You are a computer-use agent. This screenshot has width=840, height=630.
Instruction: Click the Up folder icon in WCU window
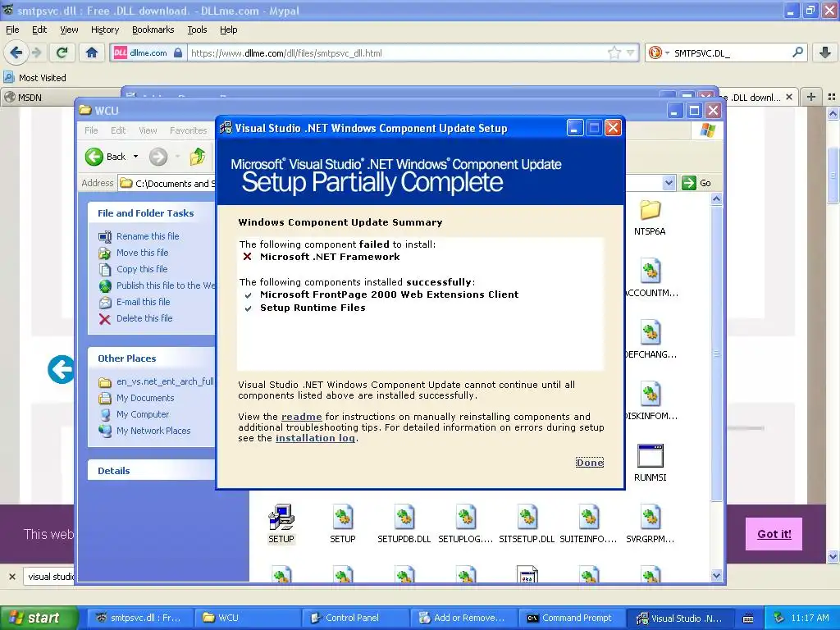[x=197, y=157]
